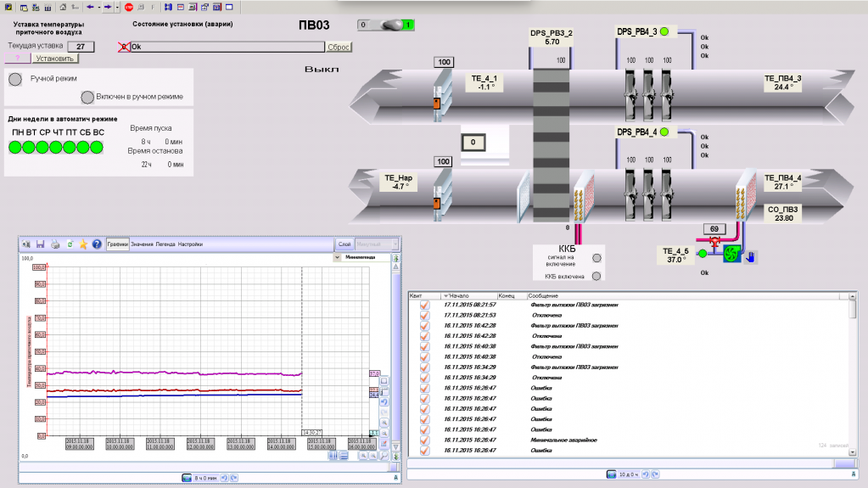Screen dimensions: 868x488
Task: Click the green pump icon near TE_4_5
Action: click(732, 253)
